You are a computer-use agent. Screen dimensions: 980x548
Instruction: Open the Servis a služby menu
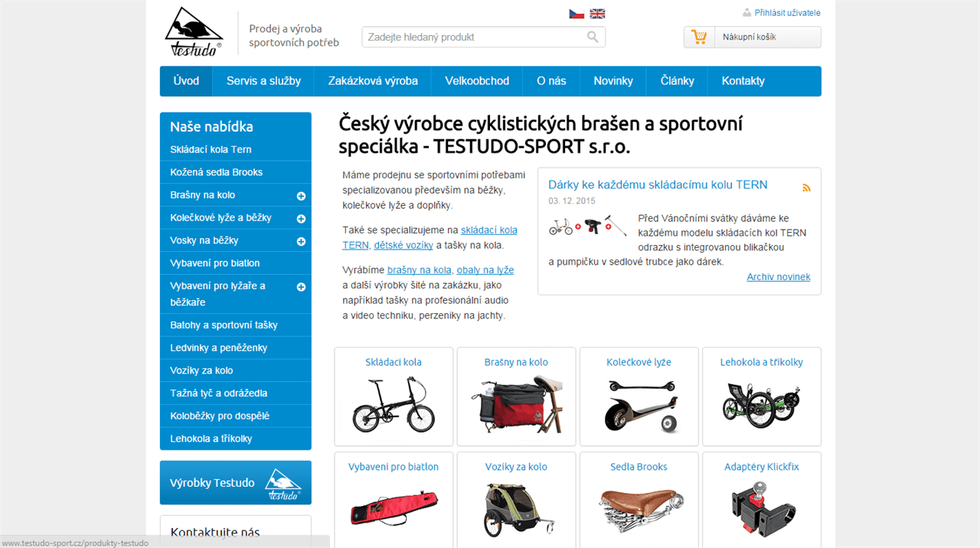coord(263,81)
